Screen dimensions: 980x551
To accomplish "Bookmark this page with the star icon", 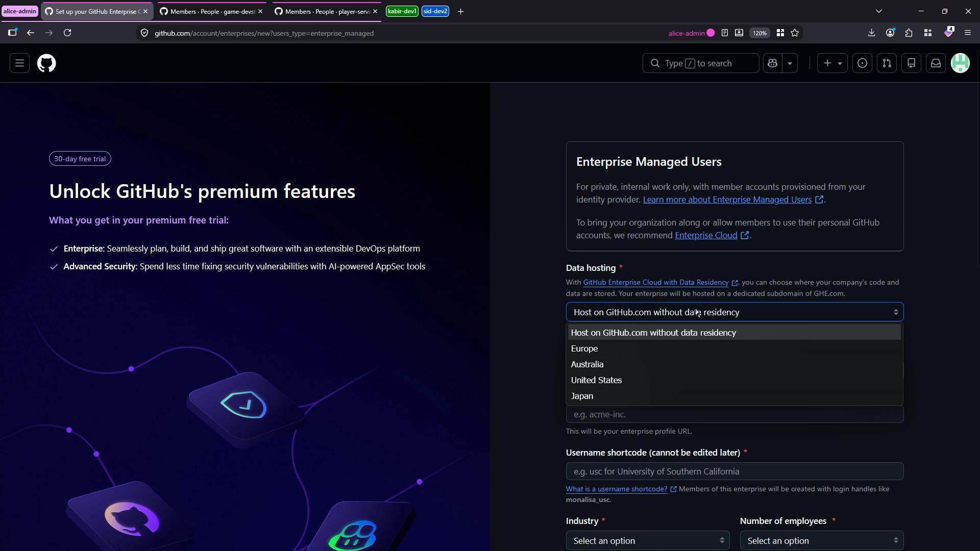I will click(795, 33).
